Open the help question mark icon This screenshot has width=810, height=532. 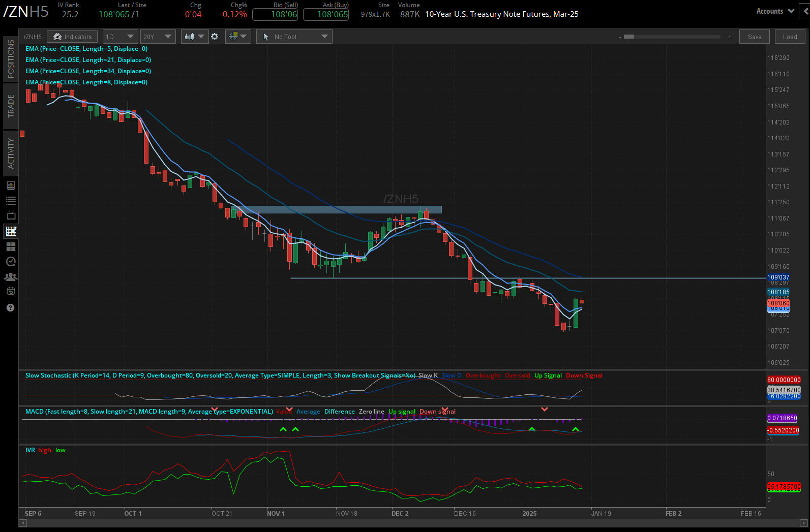tap(11, 308)
